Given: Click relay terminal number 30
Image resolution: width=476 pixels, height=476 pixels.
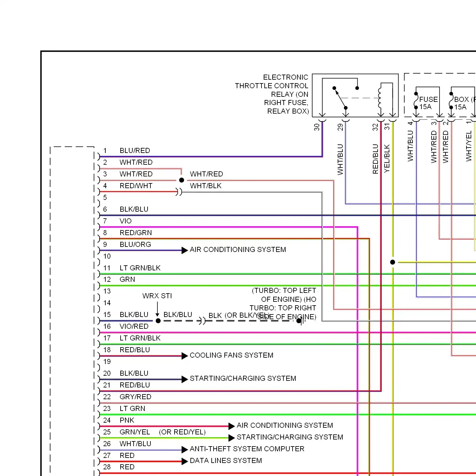Looking at the screenshot, I should 317,127.
